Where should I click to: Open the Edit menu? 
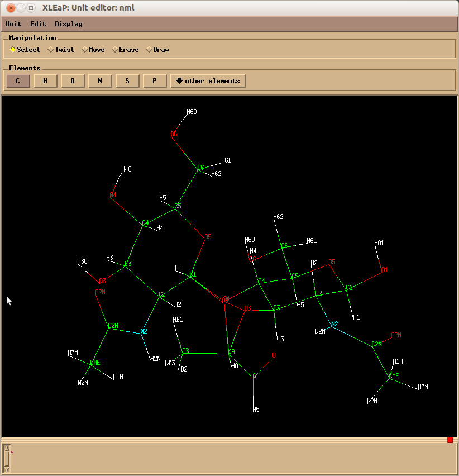pos(38,24)
